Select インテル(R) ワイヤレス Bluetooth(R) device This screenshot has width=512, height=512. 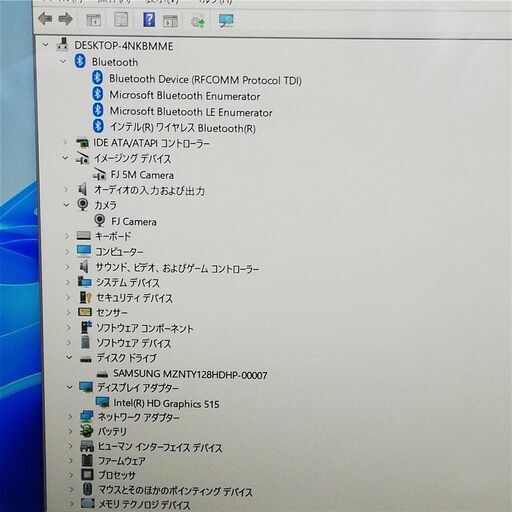click(x=183, y=128)
